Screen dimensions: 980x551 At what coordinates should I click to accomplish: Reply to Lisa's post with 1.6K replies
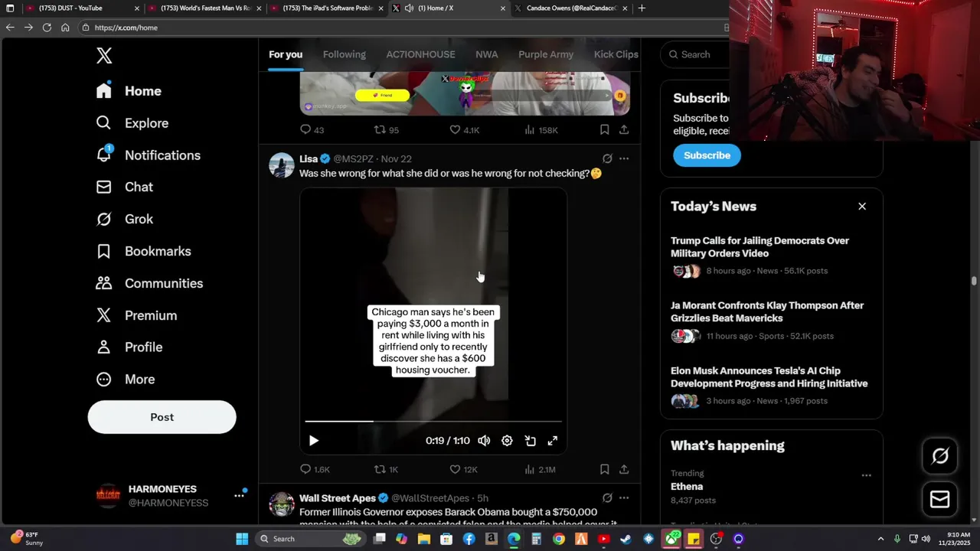[315, 469]
